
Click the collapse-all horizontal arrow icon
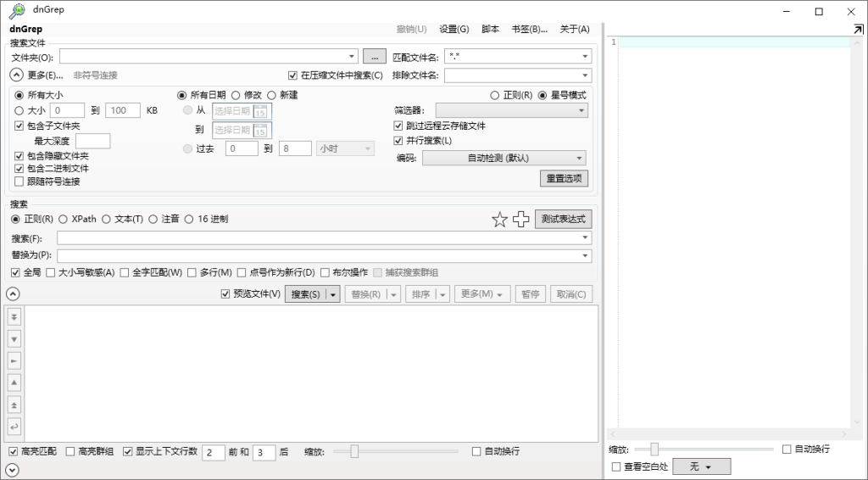(x=14, y=361)
